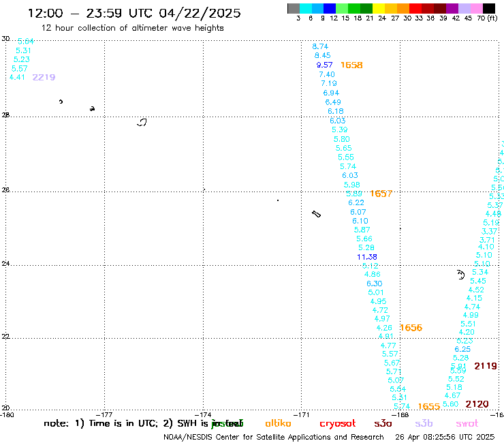Click the -177 longitude axis label
The image size is (504, 443).
[105, 414]
